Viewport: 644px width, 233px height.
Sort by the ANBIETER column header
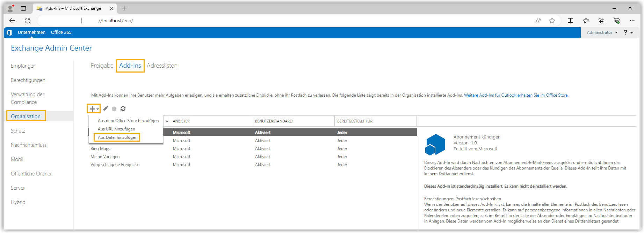pos(211,121)
